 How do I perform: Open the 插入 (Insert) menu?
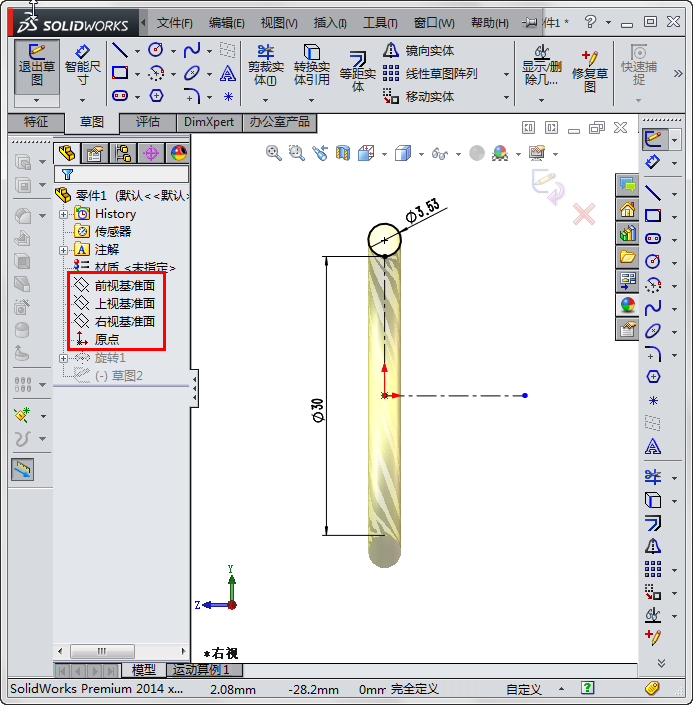330,23
